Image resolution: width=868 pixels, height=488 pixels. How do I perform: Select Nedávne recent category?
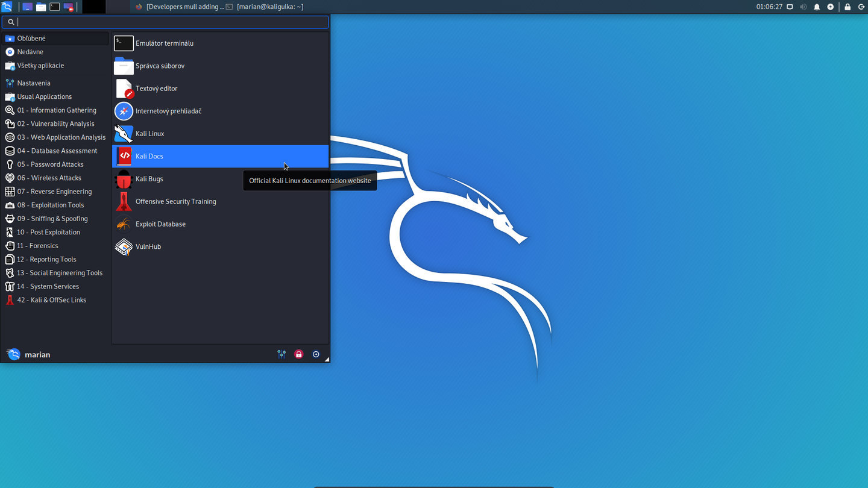[55, 52]
